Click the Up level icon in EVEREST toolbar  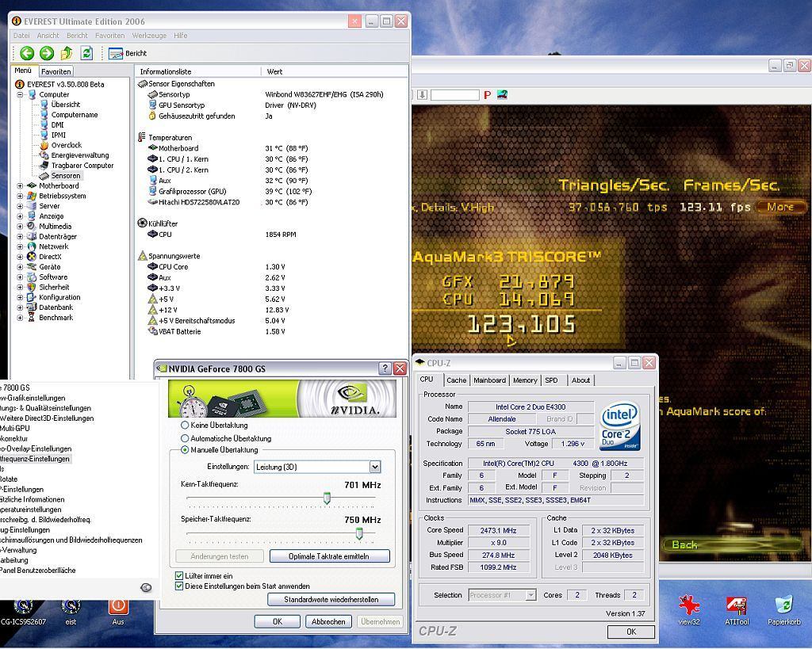point(67,53)
